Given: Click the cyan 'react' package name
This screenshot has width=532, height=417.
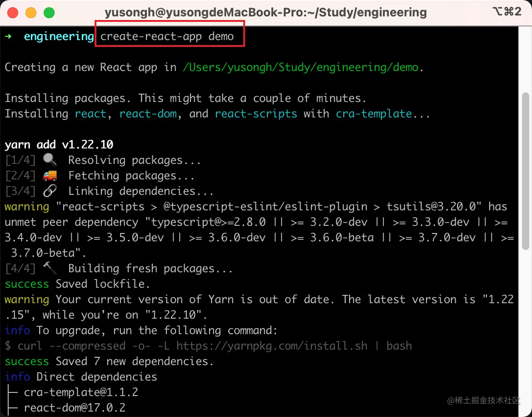Looking at the screenshot, I should pos(90,113).
